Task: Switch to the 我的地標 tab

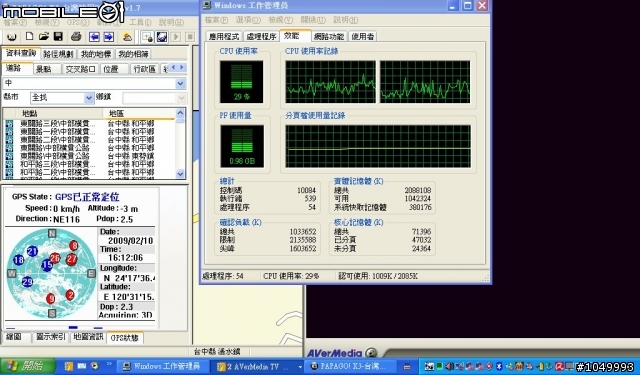Action: (96, 54)
